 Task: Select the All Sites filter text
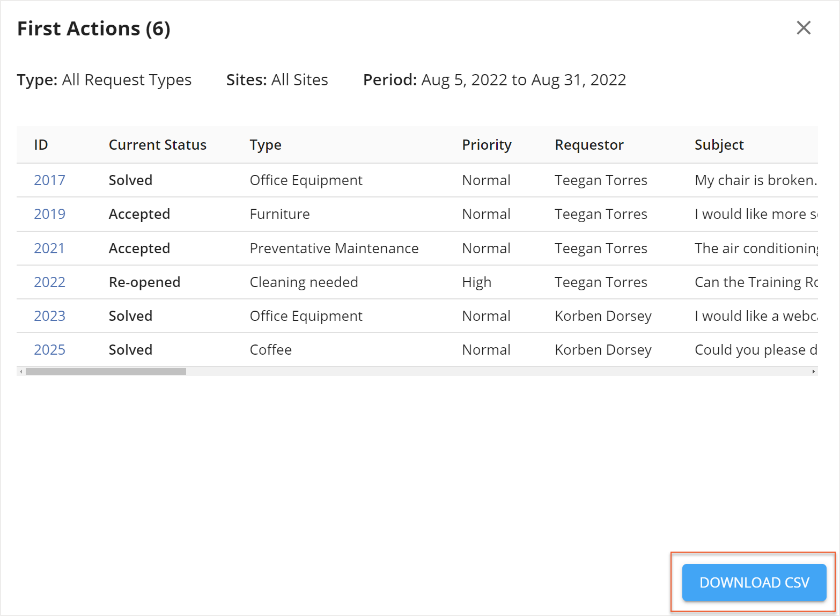(299, 79)
